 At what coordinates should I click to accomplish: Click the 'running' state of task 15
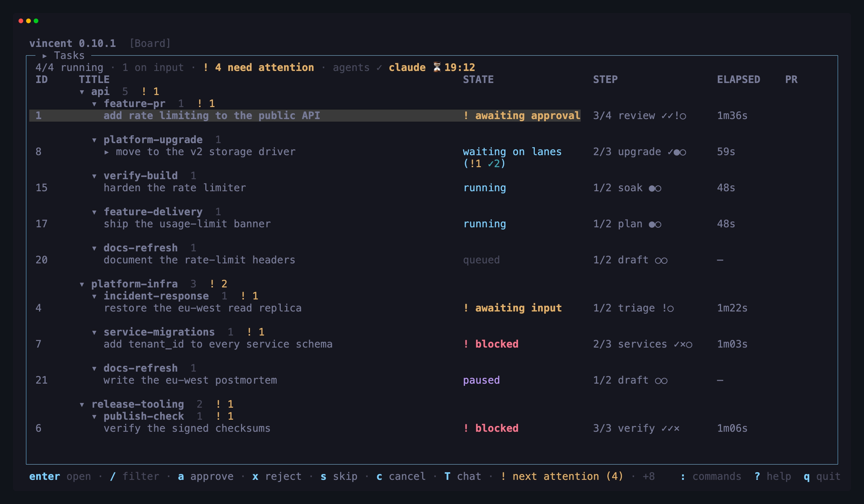(484, 188)
